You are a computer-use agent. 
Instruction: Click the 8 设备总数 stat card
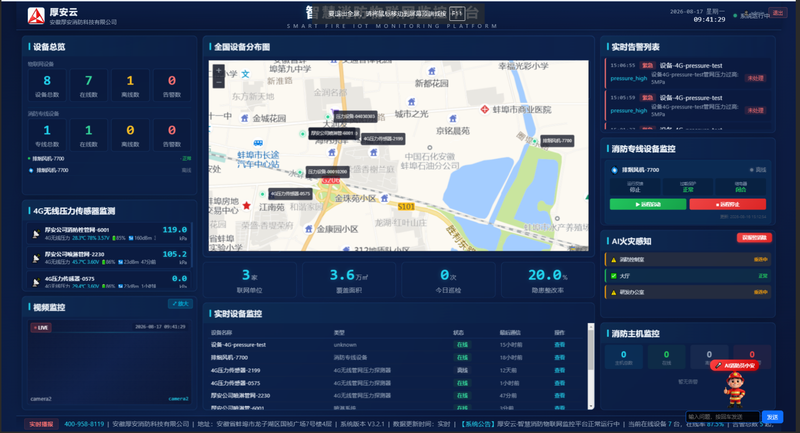pos(47,85)
